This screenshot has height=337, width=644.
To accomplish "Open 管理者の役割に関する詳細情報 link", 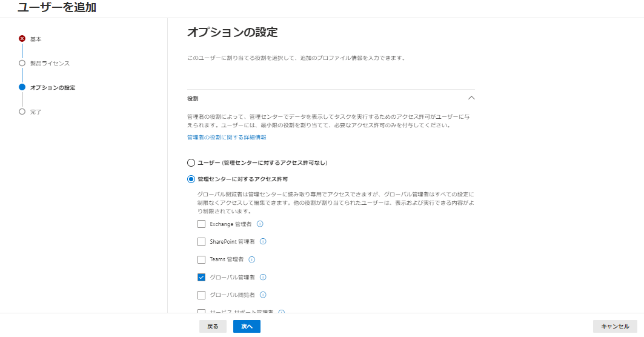I will [x=227, y=137].
